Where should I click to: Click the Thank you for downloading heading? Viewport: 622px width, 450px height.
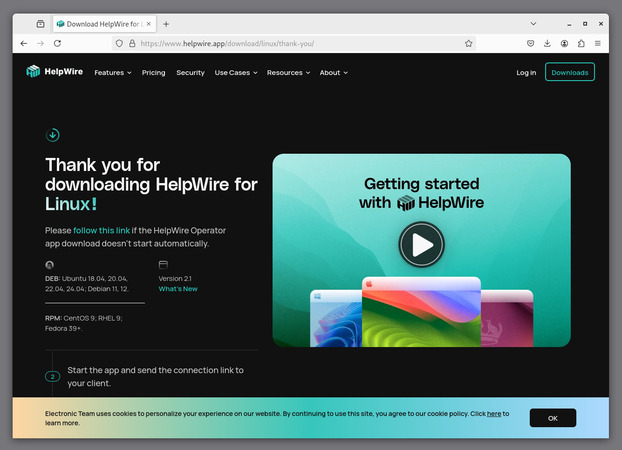[151, 185]
